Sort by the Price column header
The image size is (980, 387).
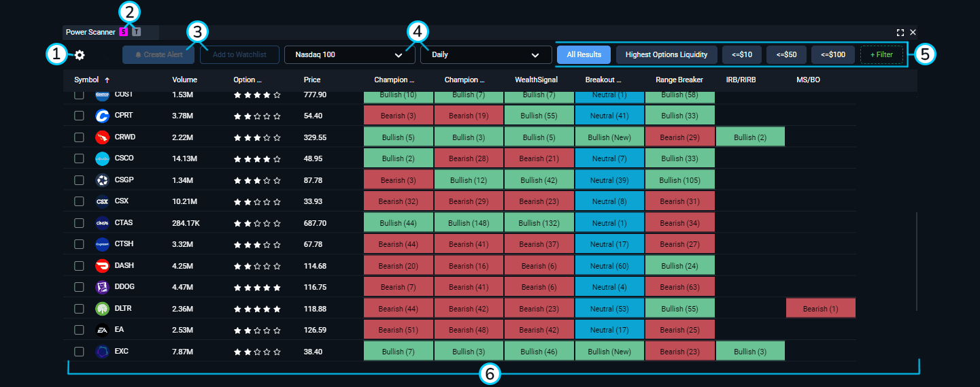tap(312, 80)
